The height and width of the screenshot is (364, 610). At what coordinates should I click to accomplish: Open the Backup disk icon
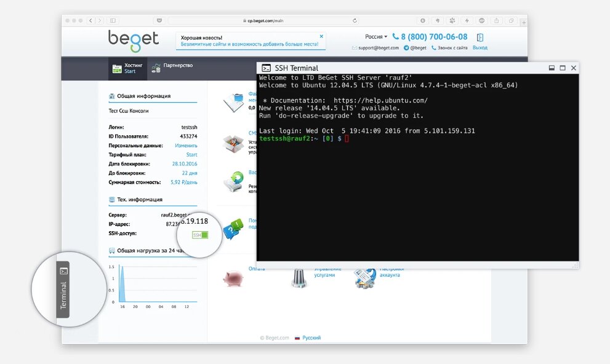(233, 182)
